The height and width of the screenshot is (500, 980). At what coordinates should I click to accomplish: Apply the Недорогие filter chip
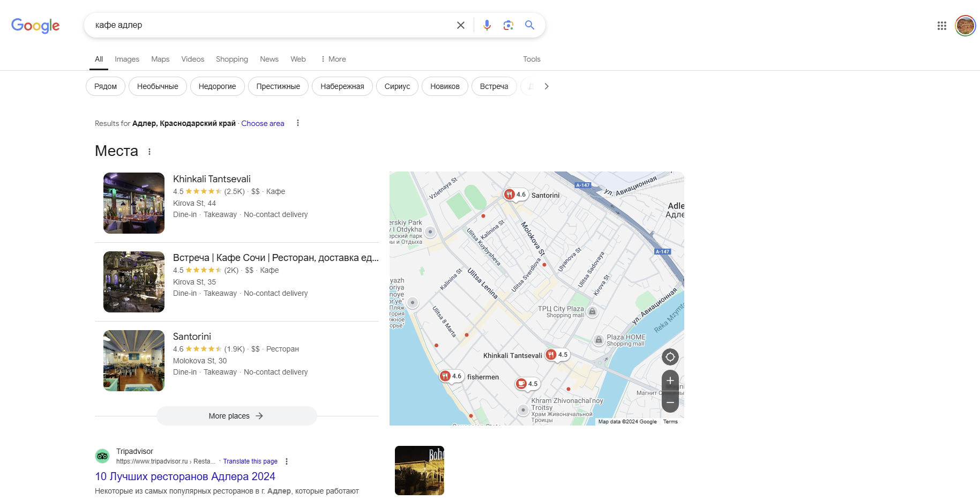pos(217,86)
